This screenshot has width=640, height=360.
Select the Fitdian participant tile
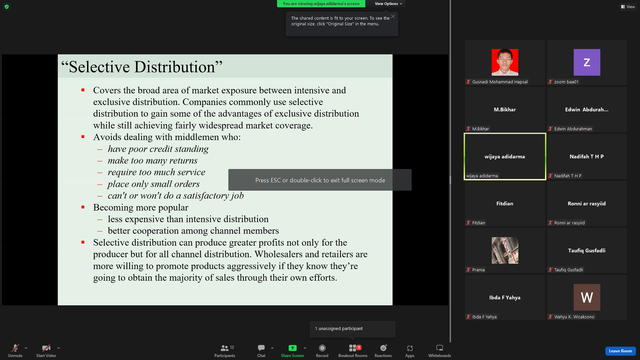[505, 203]
